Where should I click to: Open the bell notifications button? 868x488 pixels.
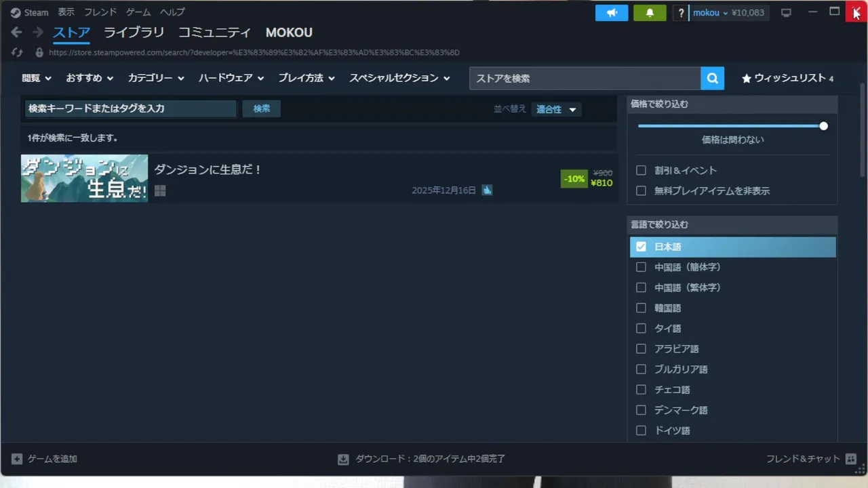point(650,13)
